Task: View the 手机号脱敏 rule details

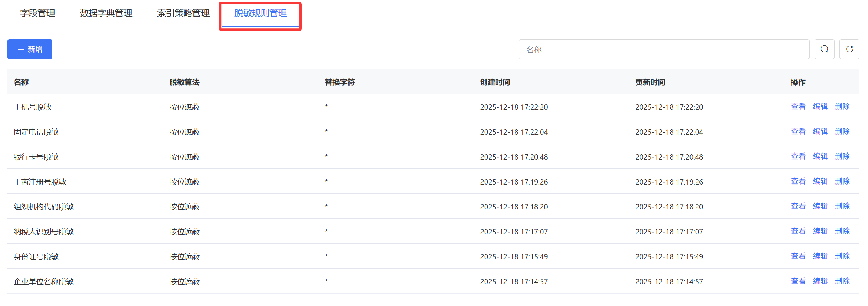Action: click(798, 107)
